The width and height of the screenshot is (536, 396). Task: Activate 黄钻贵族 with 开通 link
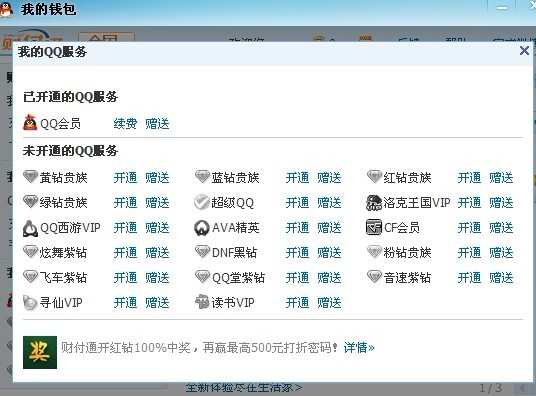[x=125, y=178]
